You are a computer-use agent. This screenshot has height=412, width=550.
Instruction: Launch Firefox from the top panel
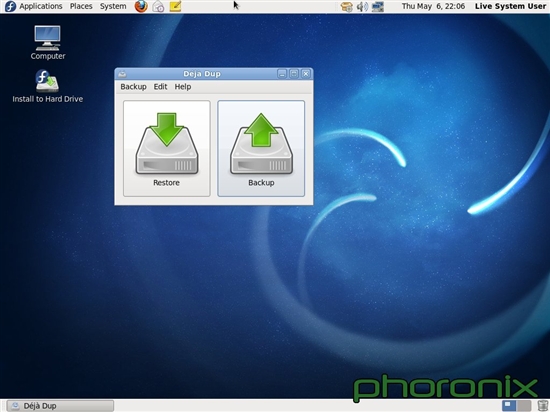click(141, 6)
